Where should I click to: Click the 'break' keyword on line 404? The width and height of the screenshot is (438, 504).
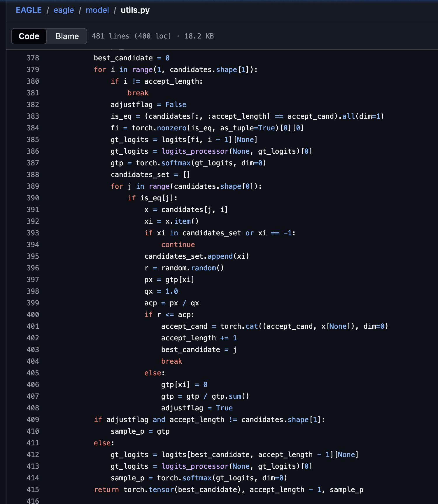coord(171,361)
